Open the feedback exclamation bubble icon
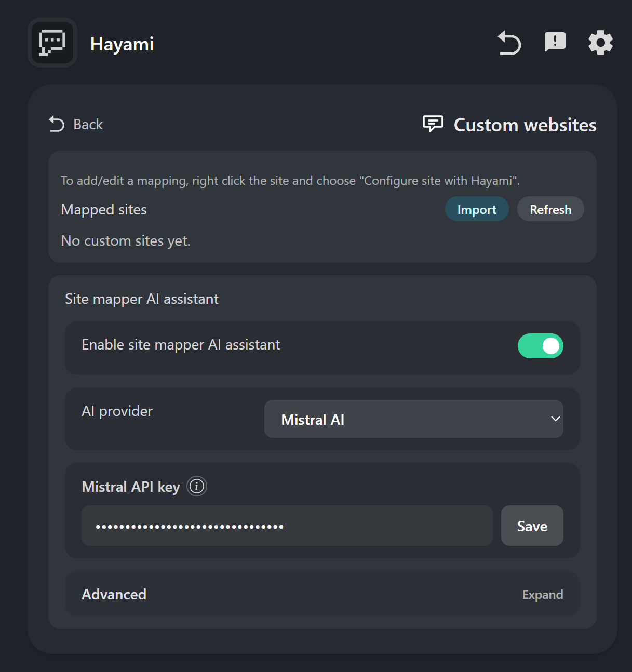The width and height of the screenshot is (632, 672). coord(555,42)
